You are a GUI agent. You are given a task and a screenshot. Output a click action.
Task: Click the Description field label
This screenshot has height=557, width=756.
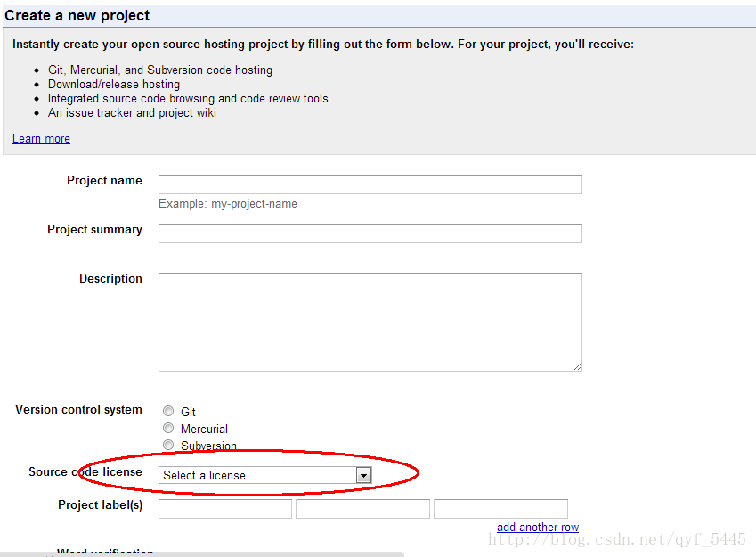click(x=110, y=279)
